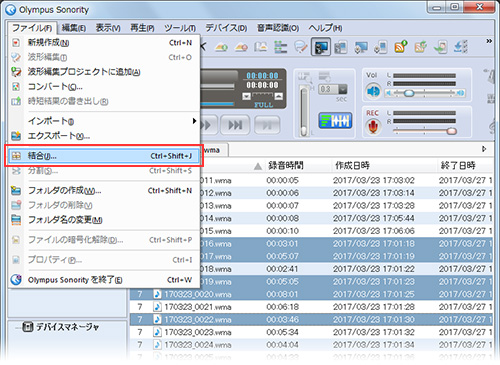Open the ヘルプ menu
Screen dimensions: 500x365
(325, 28)
